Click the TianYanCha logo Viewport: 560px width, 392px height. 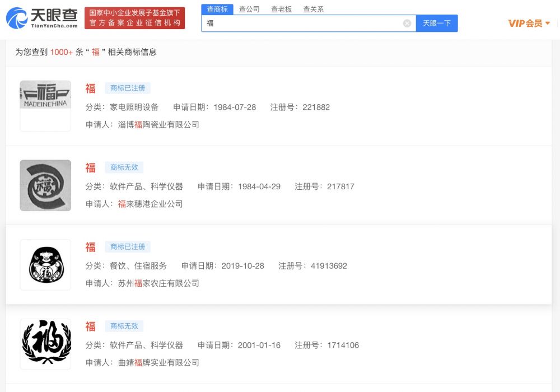coord(42,18)
